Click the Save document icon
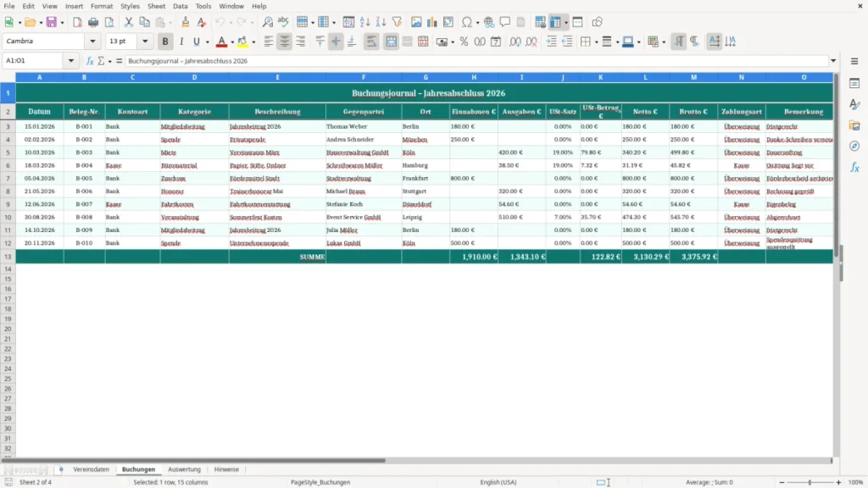Screen dimensions: 868x488 coord(52,22)
